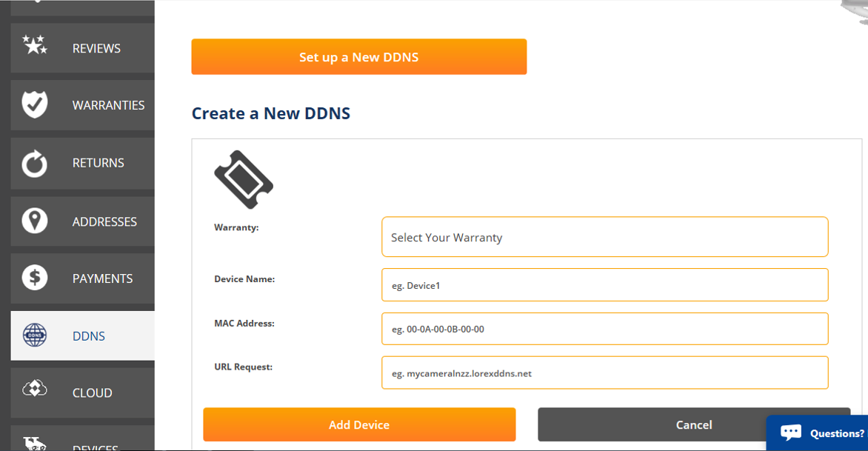This screenshot has width=868, height=451.
Task: Click the Addresses location pin icon
Action: 35,221
